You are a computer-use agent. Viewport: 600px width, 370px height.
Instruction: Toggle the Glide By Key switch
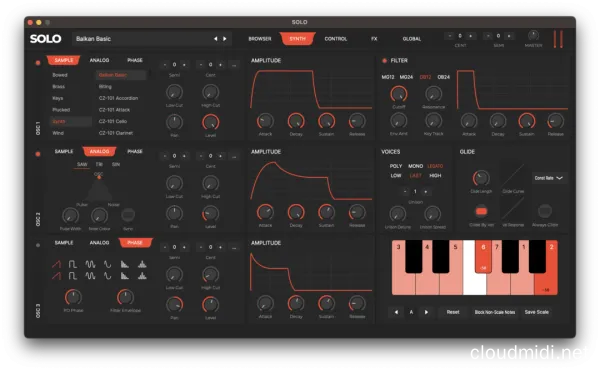click(481, 211)
